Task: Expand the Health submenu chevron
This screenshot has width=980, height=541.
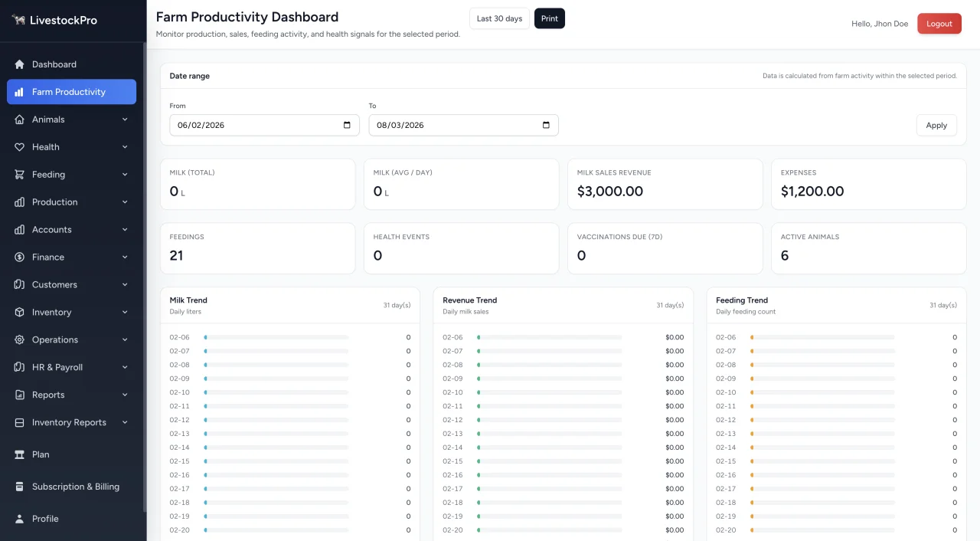Action: coord(125,147)
